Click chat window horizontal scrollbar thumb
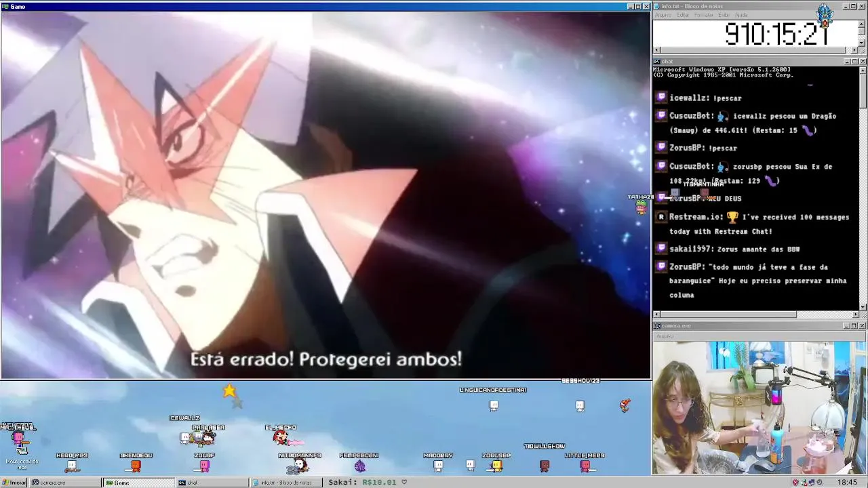The height and width of the screenshot is (488, 868). click(728, 314)
